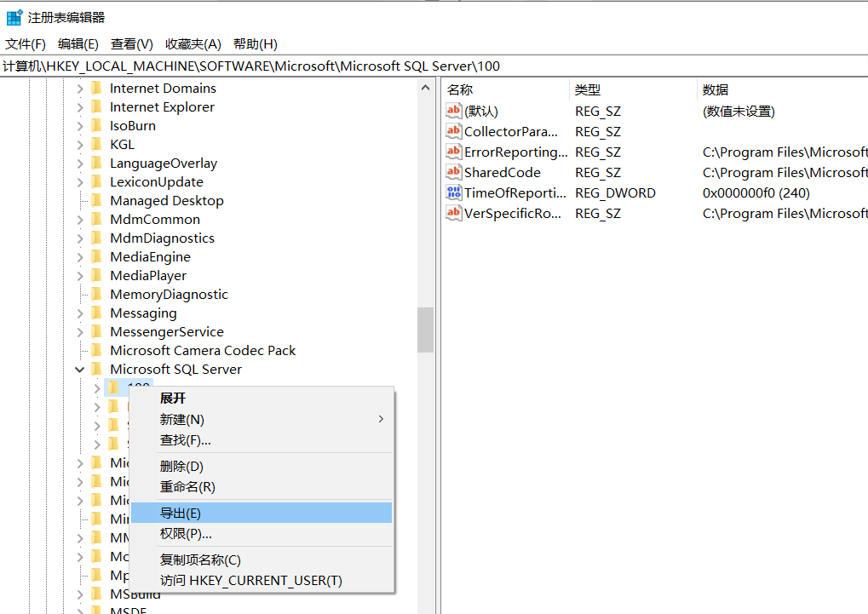
Task: Click the MessengerService folder icon
Action: point(96,331)
